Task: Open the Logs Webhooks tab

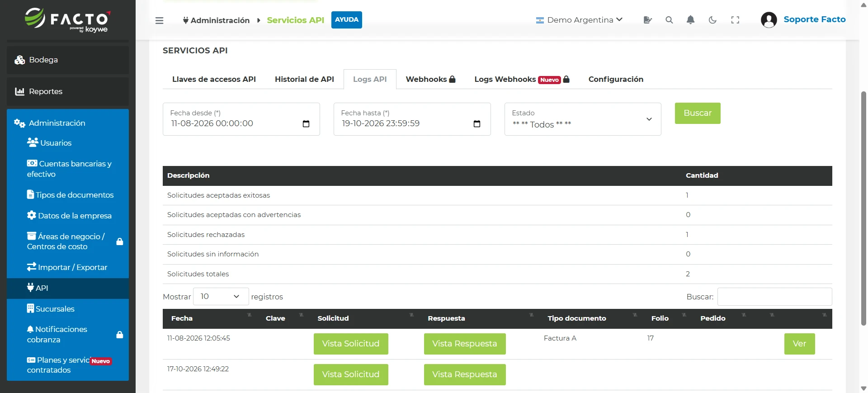Action: tap(522, 79)
